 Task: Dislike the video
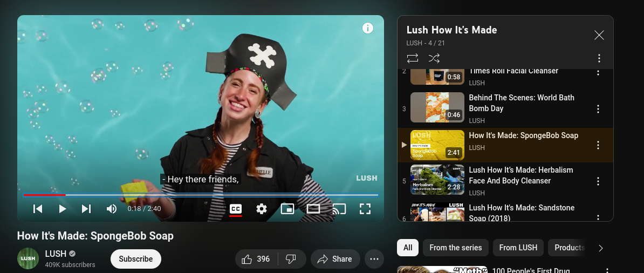pyautogui.click(x=291, y=259)
